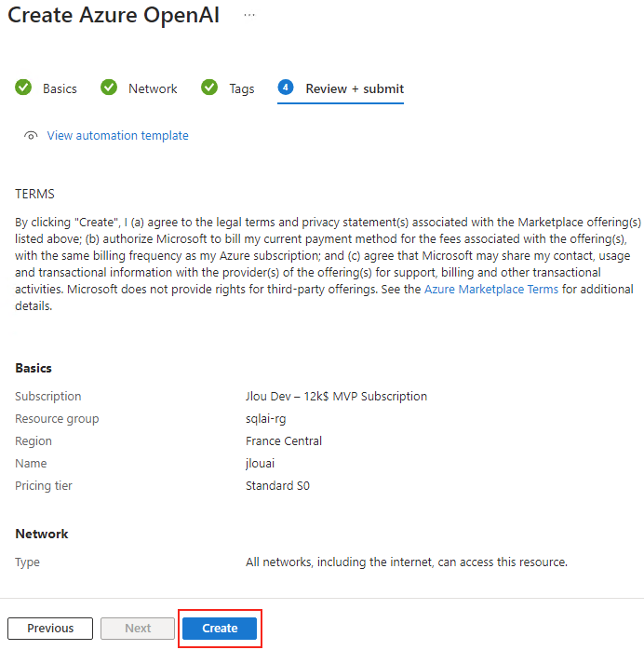
Task: Switch to the Tags tab
Action: [x=242, y=88]
